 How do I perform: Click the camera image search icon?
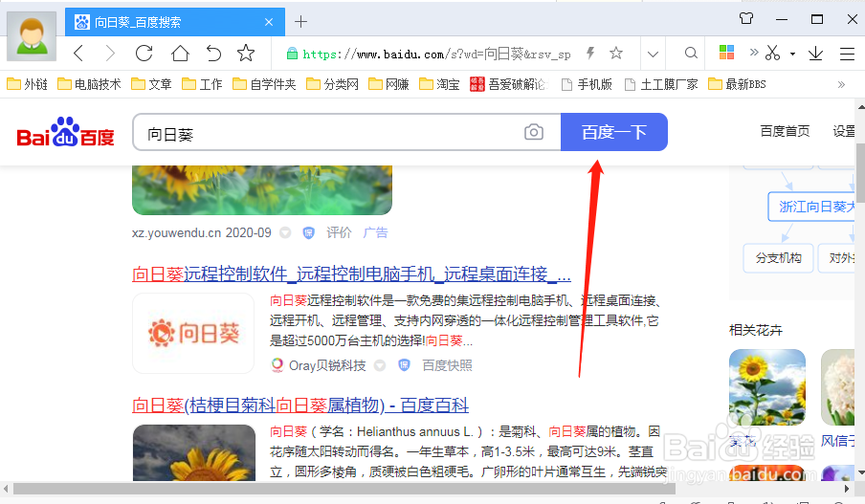click(x=534, y=132)
